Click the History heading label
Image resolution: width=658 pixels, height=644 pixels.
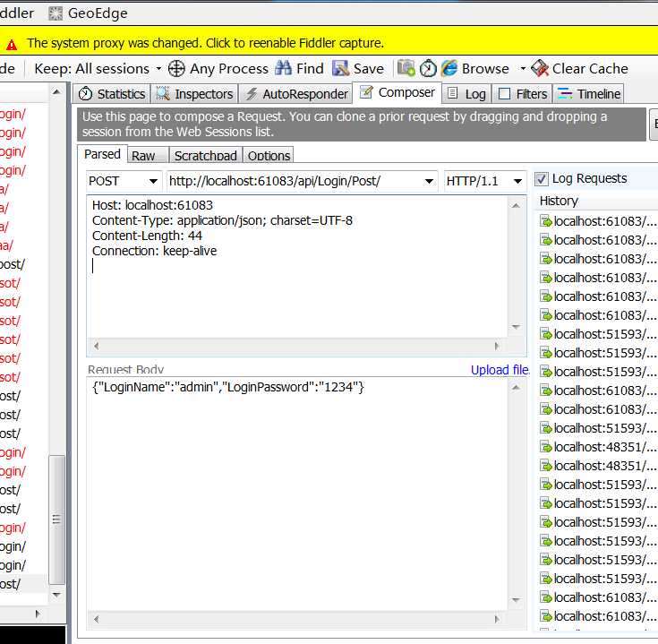point(559,201)
